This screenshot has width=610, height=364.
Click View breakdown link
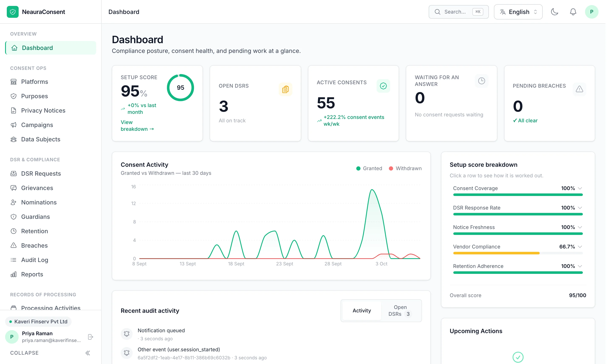click(x=137, y=125)
